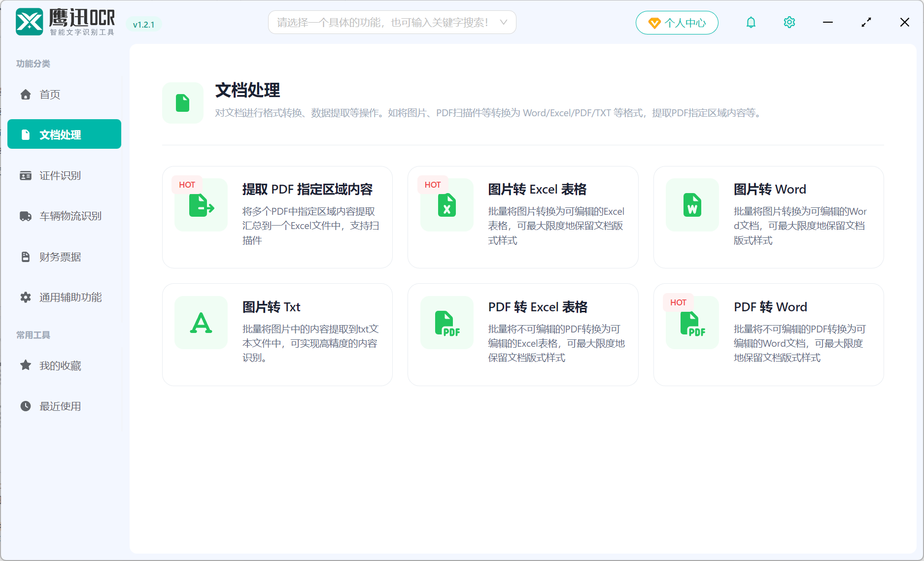This screenshot has height=561, width=924.
Task: Open 提取 PDF 指定区域内容 tool title
Action: click(x=307, y=190)
